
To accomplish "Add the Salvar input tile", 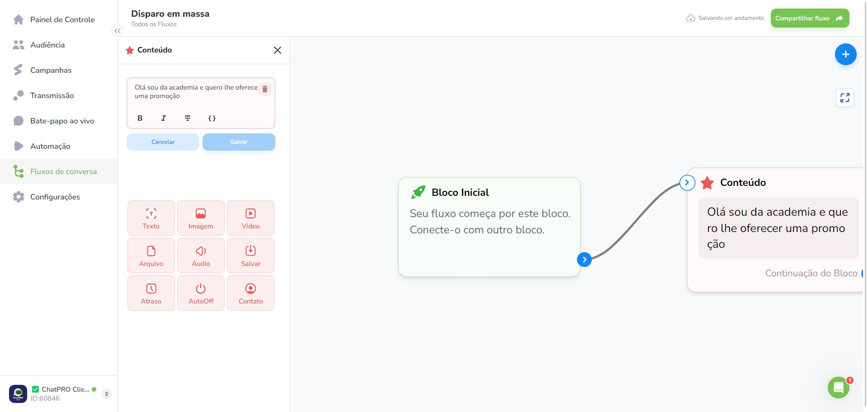I will [x=250, y=256].
